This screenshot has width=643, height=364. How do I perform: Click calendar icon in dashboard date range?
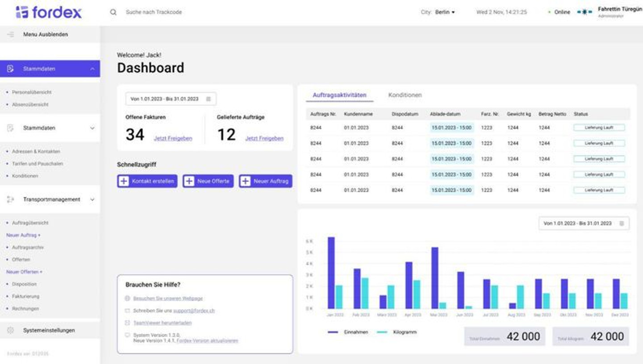(x=209, y=99)
